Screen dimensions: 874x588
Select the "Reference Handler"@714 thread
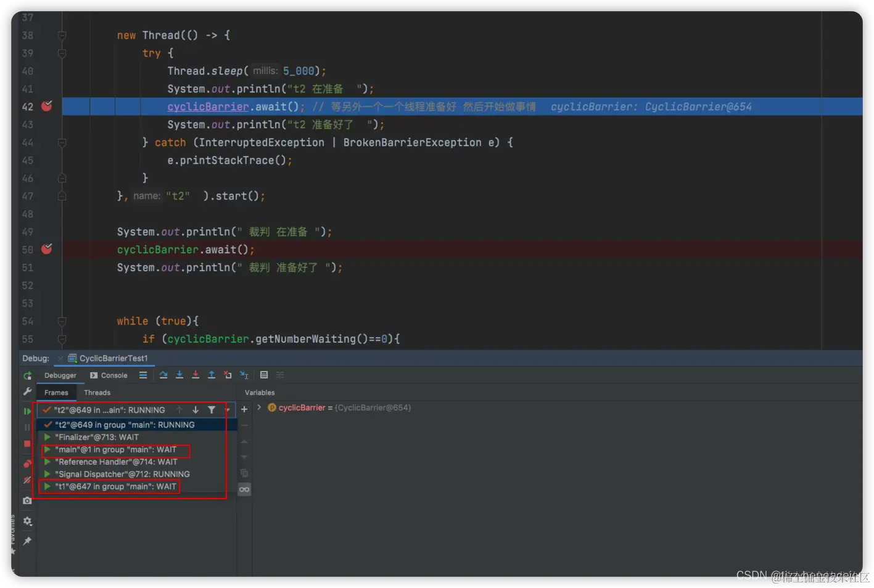pyautogui.click(x=137, y=462)
